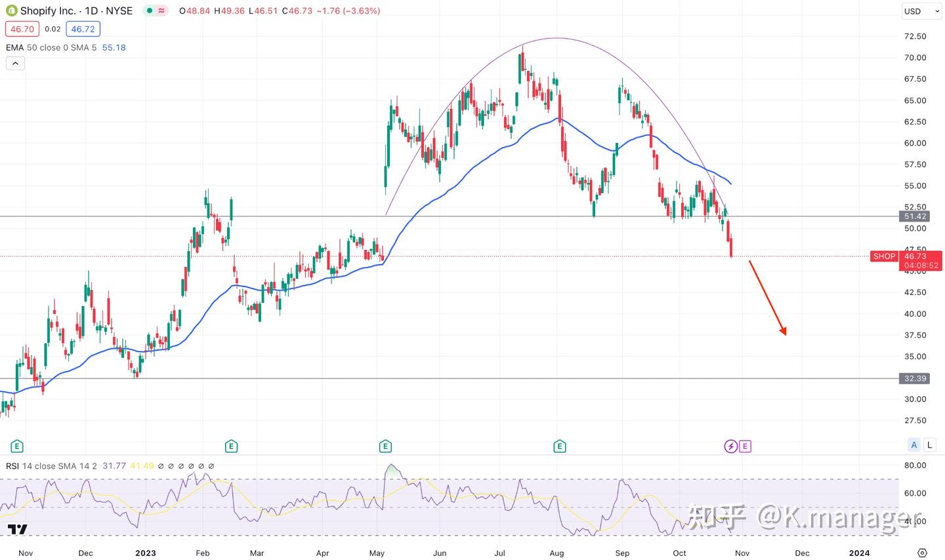Open the earnings marker below November 2022
The height and width of the screenshot is (560, 945).
coord(17,447)
